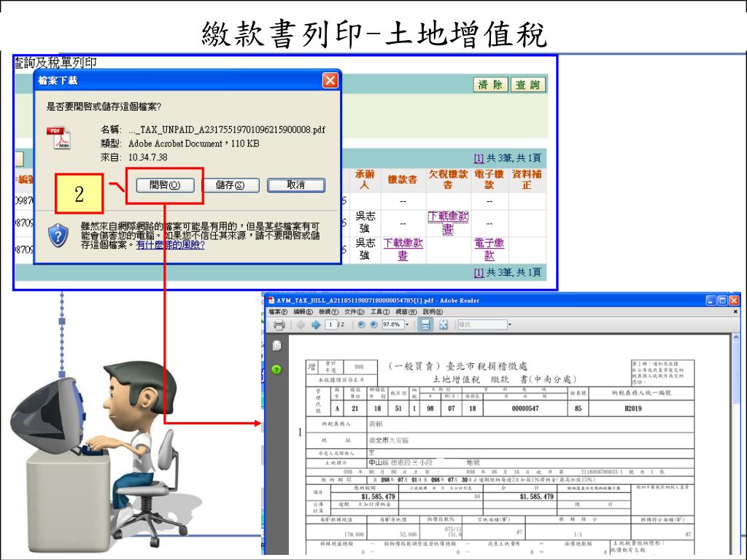The image size is (747, 560).
Task: Click the 查詢 button
Action: (x=528, y=85)
